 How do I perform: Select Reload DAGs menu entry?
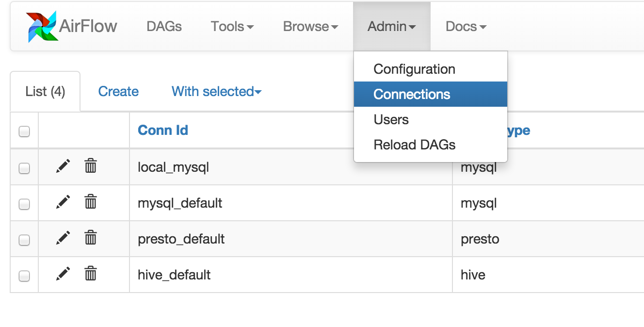pyautogui.click(x=414, y=145)
